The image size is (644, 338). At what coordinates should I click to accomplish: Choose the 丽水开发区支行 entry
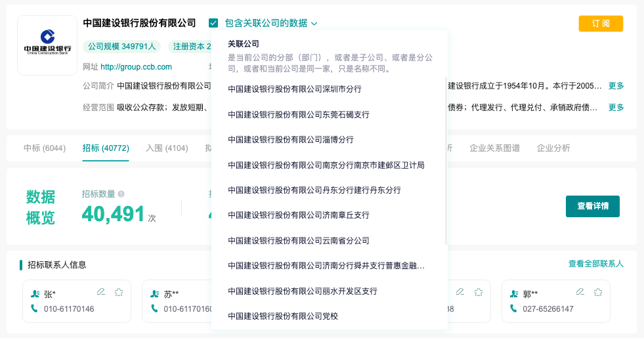click(x=302, y=291)
